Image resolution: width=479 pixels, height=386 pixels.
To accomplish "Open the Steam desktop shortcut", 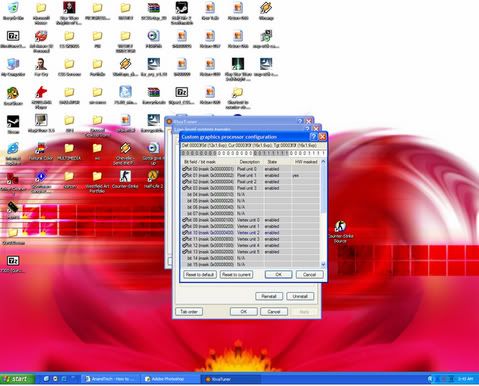I will coord(13,124).
